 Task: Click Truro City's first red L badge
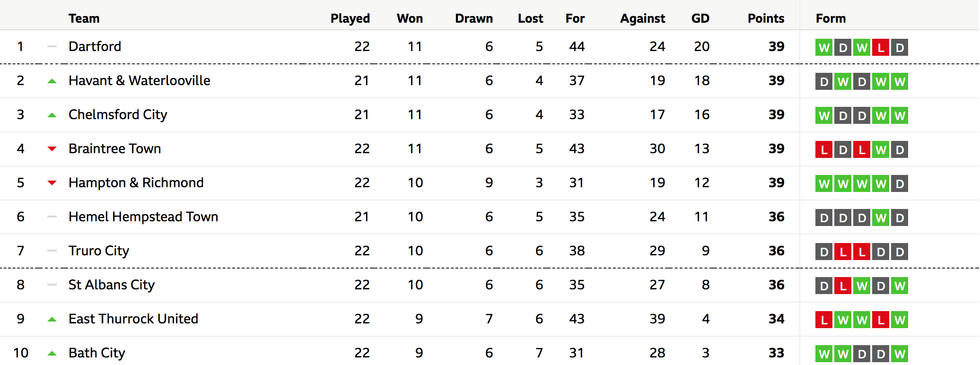(x=843, y=252)
